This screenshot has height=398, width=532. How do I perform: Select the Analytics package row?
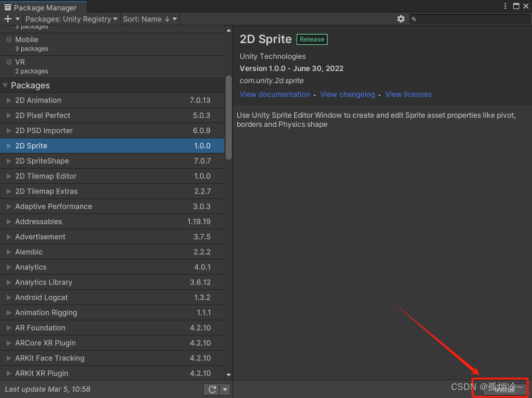pyautogui.click(x=112, y=267)
